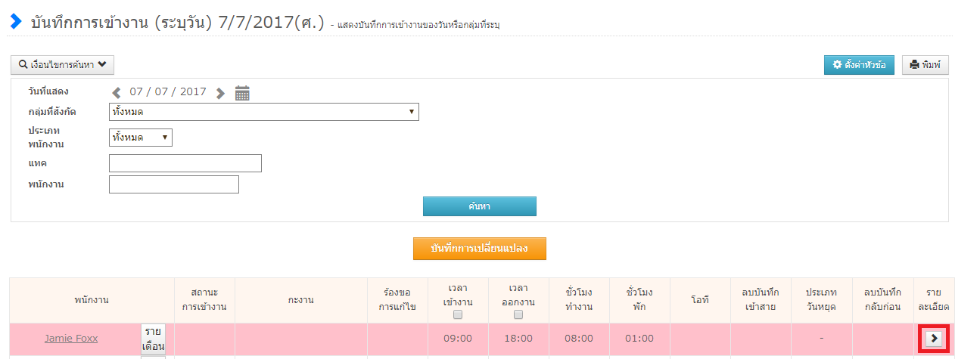Open the affiliated group dropdown
980x359 pixels.
[263, 112]
